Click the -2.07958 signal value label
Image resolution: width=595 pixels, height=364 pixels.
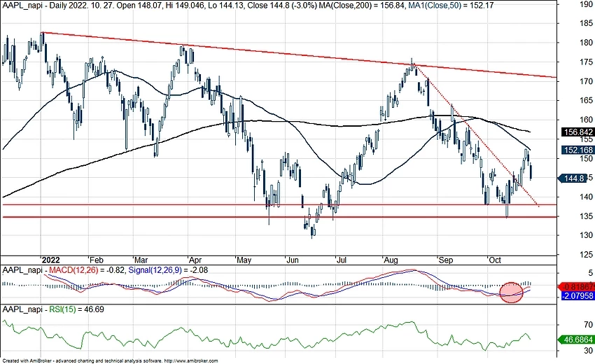click(578, 295)
